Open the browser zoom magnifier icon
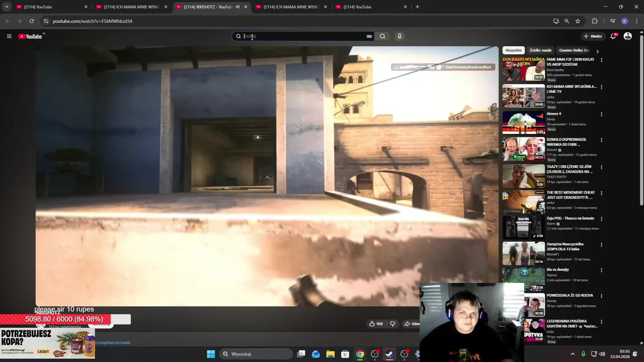644x362 pixels. [x=567, y=21]
